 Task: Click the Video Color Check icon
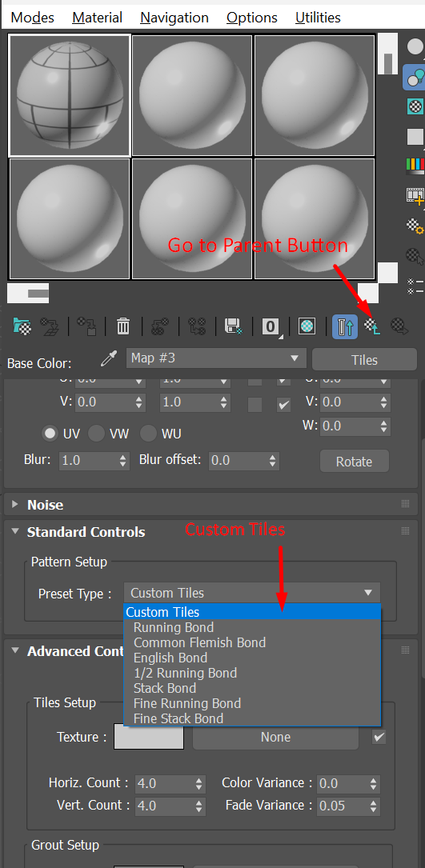pyautogui.click(x=415, y=165)
